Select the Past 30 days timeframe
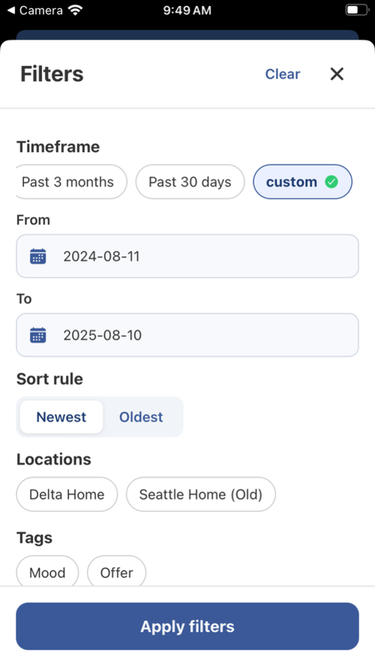The image size is (375, 666). coord(190,182)
